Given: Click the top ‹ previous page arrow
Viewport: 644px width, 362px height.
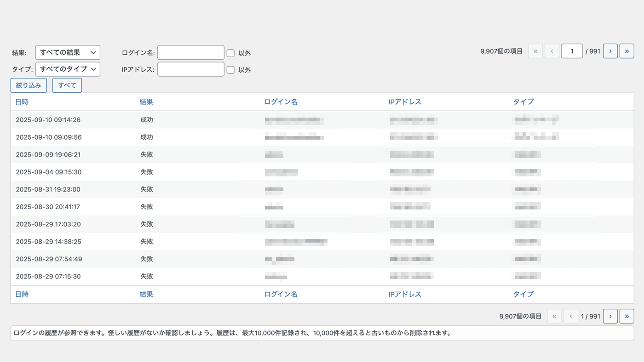Looking at the screenshot, I should pos(552,51).
